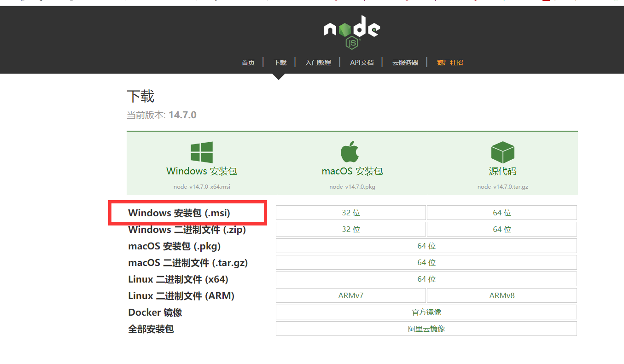Click the Linux 二进制文件 (ARM) label

point(181,296)
